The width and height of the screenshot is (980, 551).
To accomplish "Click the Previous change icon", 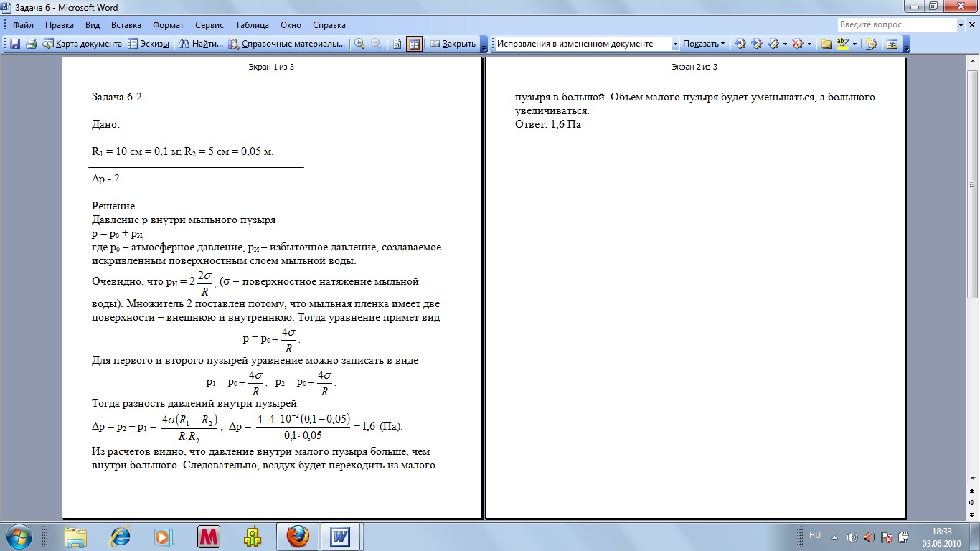I will [x=740, y=44].
